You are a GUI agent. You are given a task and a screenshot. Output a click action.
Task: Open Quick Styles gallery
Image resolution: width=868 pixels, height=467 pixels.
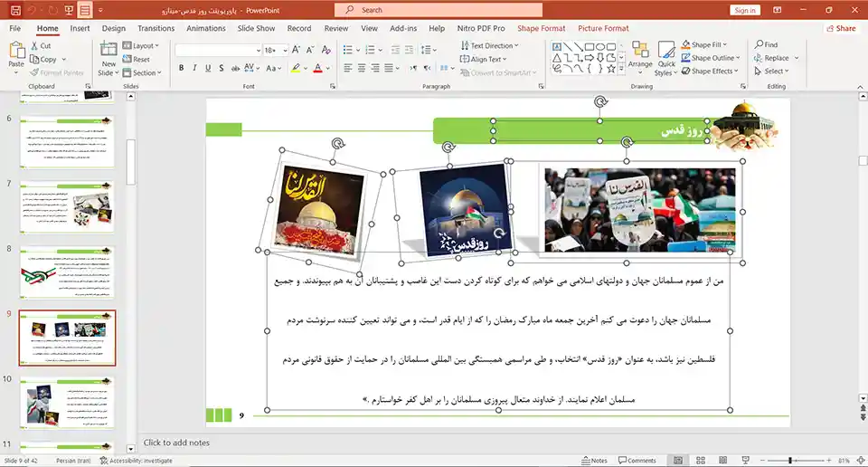[x=666, y=58]
